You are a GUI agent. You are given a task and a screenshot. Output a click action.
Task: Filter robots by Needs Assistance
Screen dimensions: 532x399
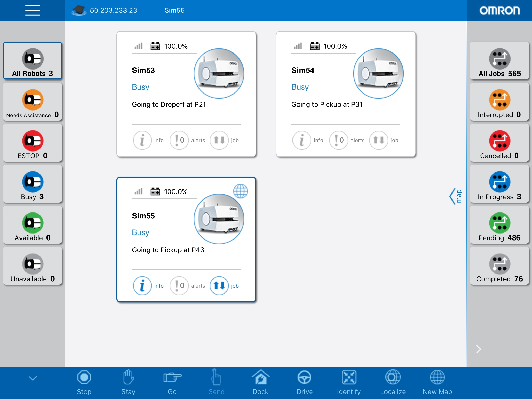click(32, 102)
